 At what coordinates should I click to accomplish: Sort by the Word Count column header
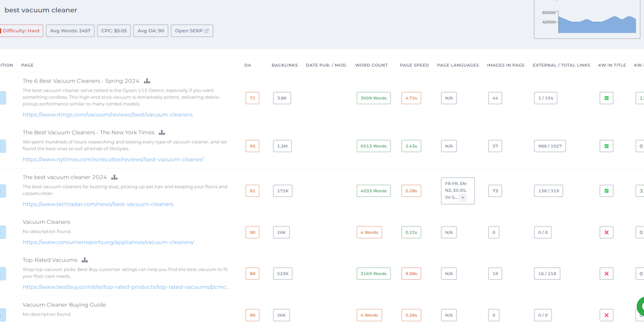click(371, 65)
